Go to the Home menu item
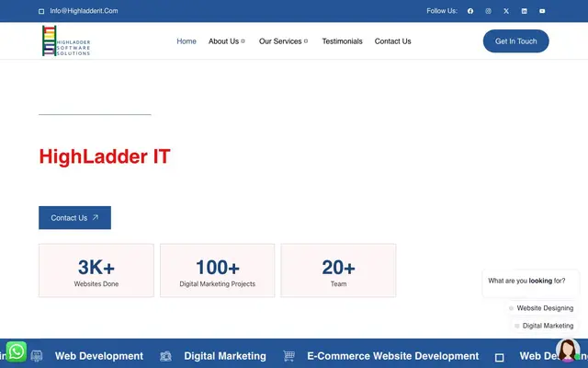The height and width of the screenshot is (368, 588). coord(187,41)
